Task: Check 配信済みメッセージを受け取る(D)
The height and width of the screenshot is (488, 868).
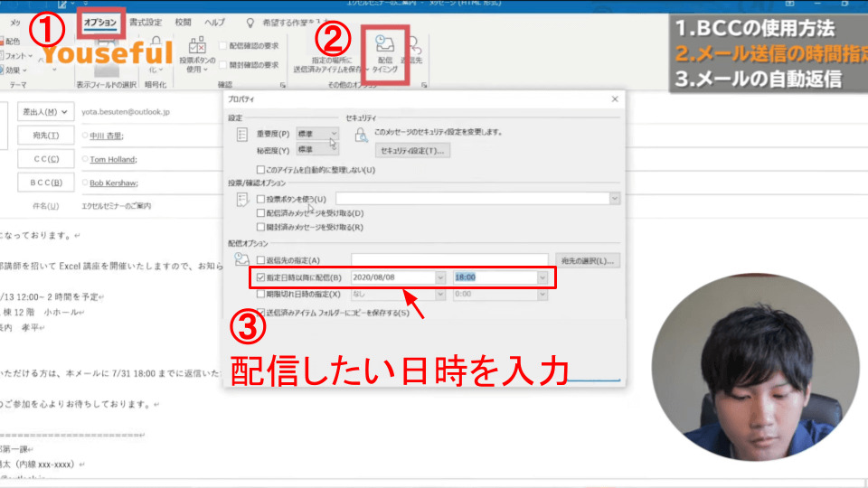Action: pyautogui.click(x=260, y=213)
